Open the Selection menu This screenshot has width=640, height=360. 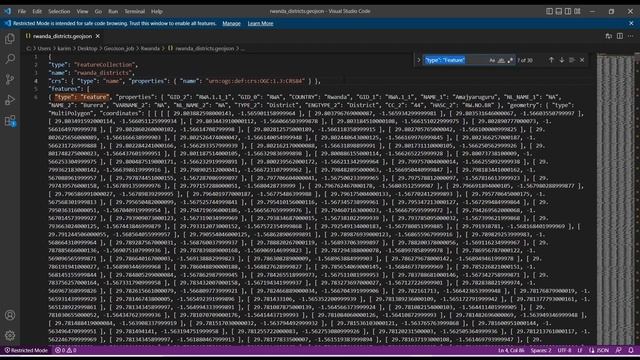(59, 11)
